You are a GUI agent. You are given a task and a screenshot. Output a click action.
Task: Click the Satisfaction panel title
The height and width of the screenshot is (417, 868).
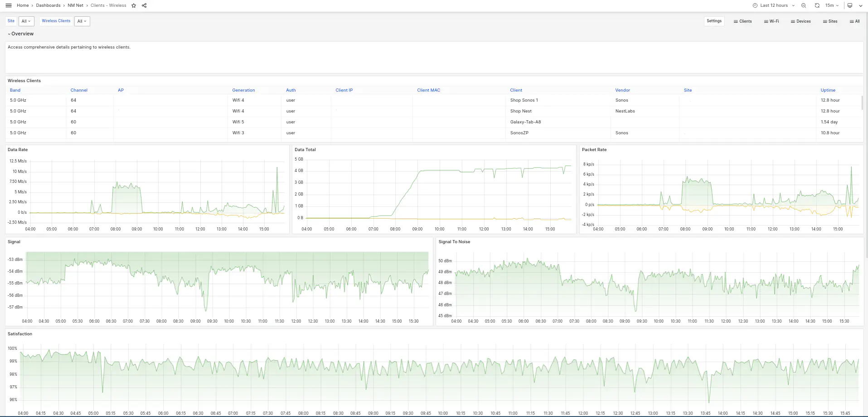pyautogui.click(x=20, y=334)
